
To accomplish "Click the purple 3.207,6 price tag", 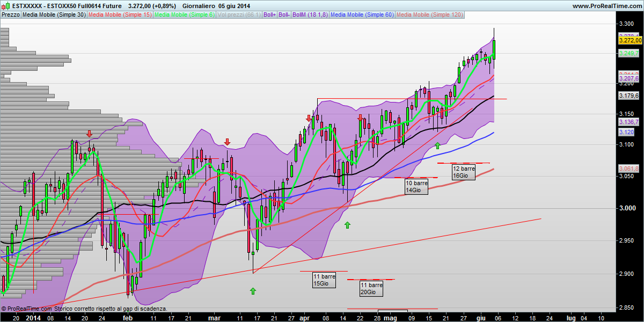I will coord(628,78).
